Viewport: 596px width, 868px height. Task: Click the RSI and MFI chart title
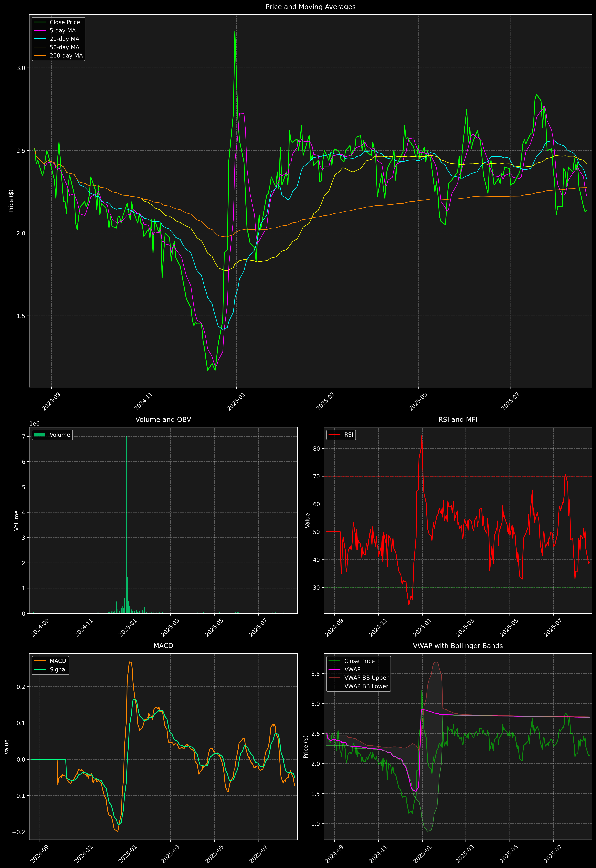pos(458,419)
